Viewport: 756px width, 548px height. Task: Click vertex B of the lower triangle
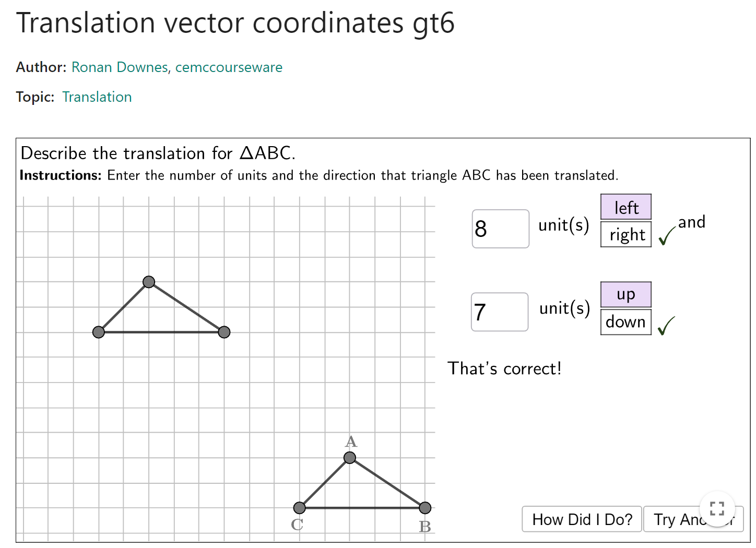tap(426, 507)
